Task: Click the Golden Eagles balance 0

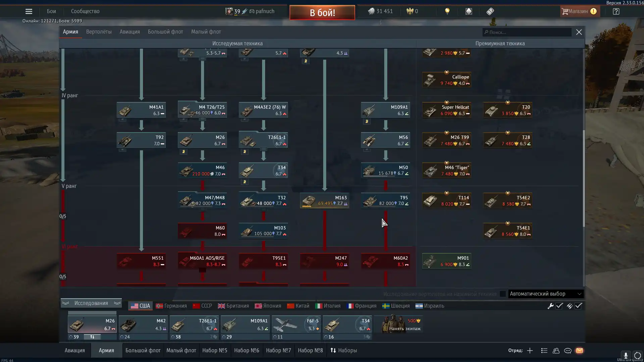Action: pos(412,11)
